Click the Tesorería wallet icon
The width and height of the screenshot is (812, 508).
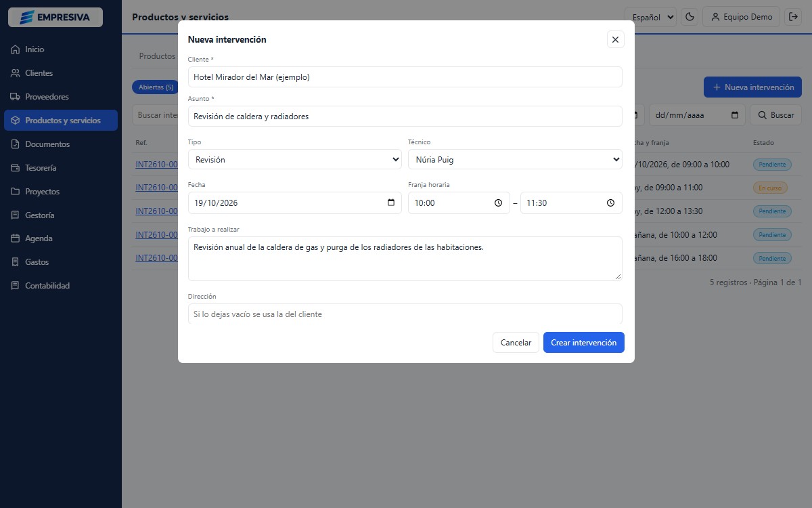15,168
